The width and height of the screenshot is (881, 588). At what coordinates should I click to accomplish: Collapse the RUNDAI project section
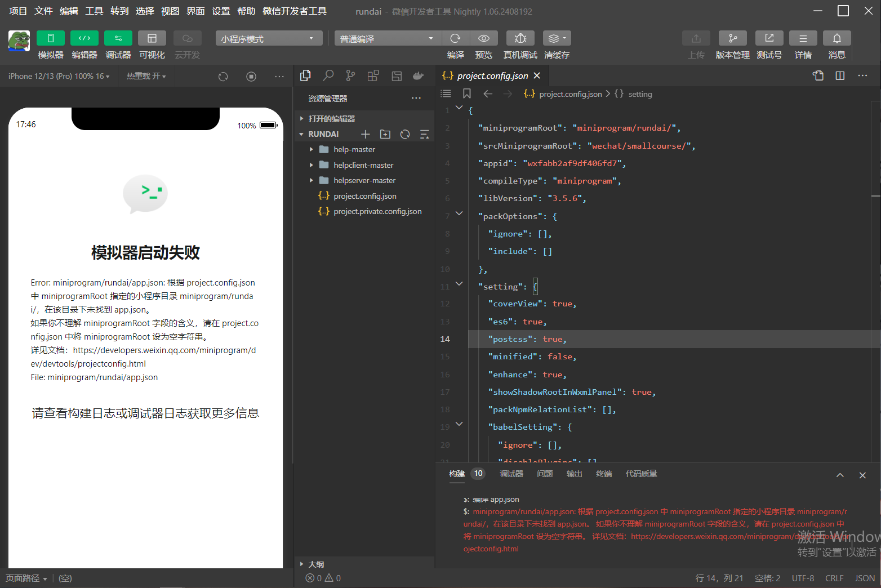pos(323,134)
